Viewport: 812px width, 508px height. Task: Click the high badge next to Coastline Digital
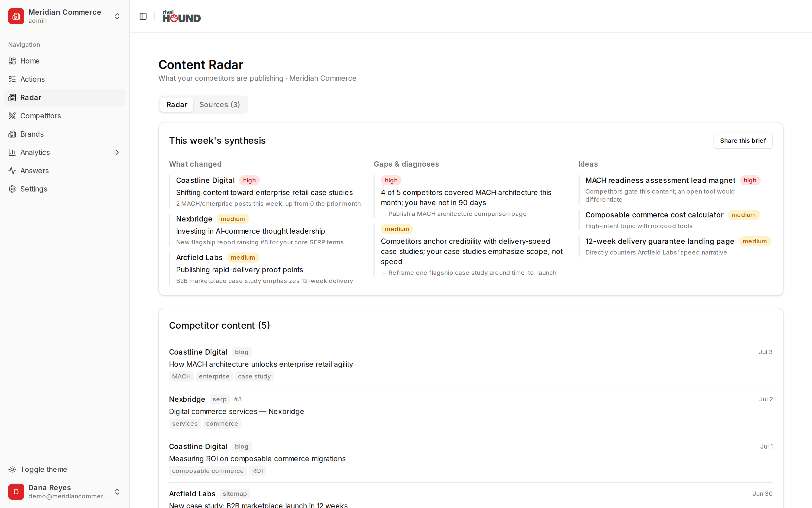(249, 180)
